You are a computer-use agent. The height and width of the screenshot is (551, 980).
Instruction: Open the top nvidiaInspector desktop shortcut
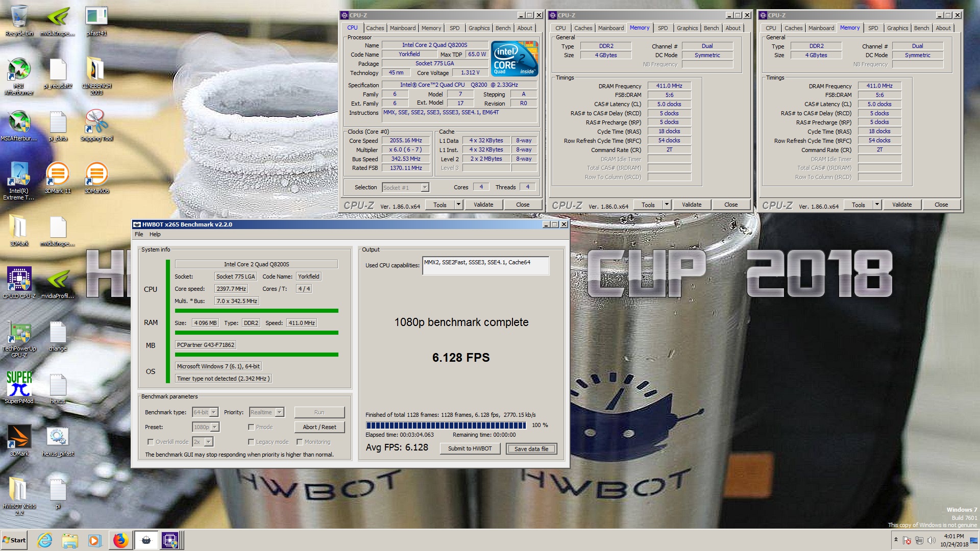(58, 20)
